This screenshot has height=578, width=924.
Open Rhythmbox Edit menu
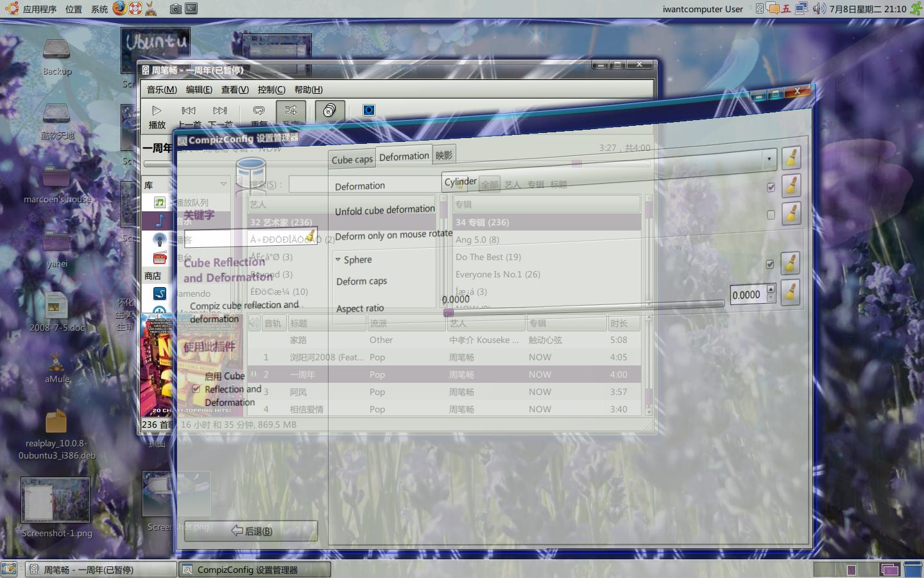coord(199,89)
